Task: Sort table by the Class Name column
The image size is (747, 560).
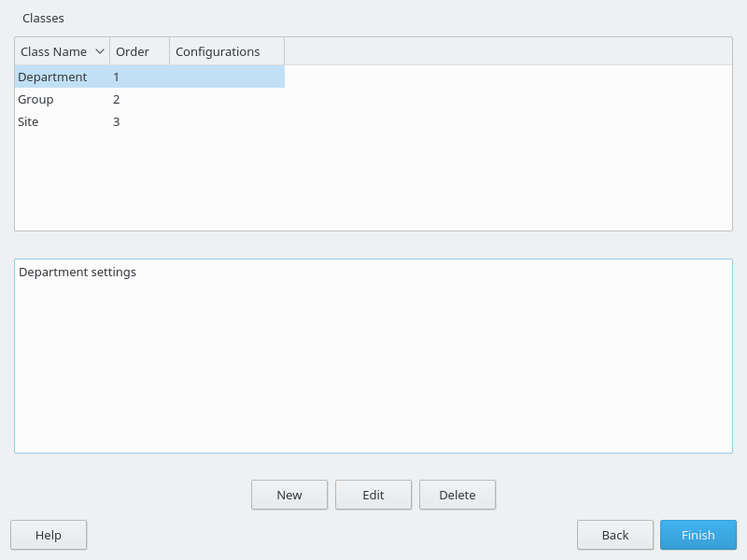Action: [x=53, y=52]
